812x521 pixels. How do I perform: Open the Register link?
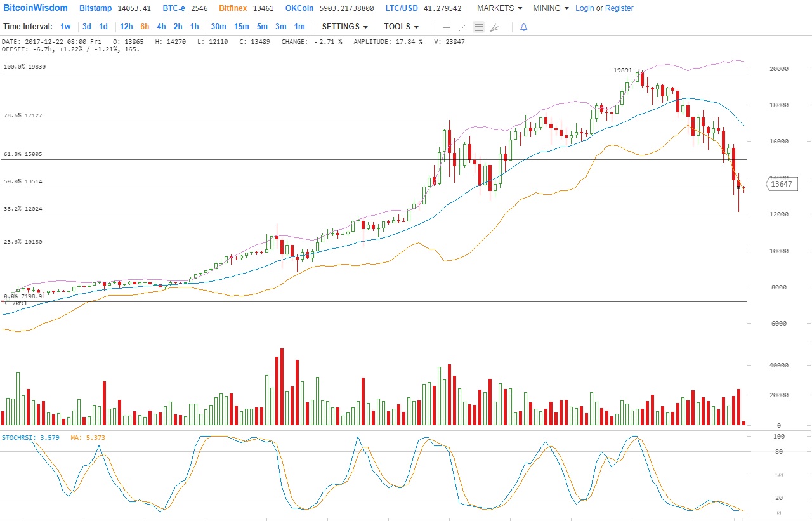pyautogui.click(x=619, y=8)
